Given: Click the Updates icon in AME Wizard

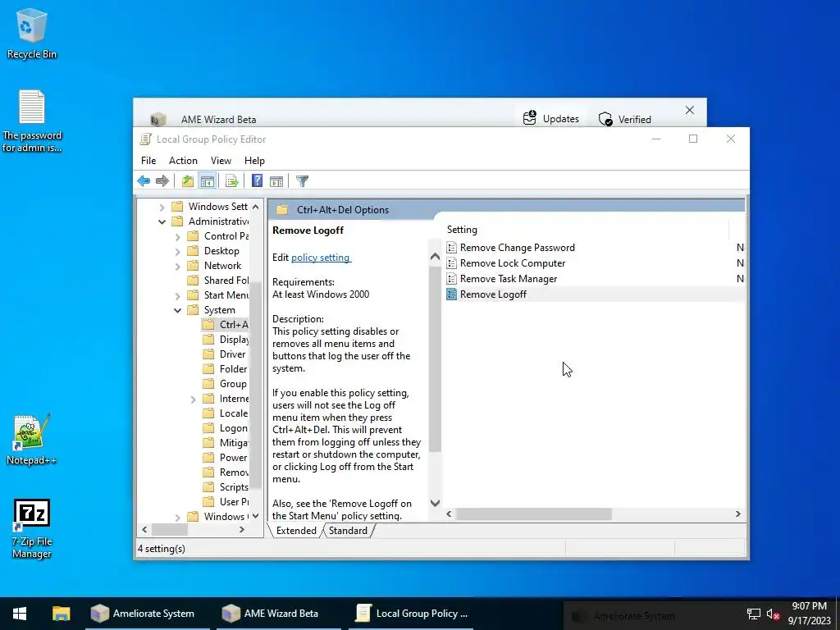Looking at the screenshot, I should [x=530, y=118].
